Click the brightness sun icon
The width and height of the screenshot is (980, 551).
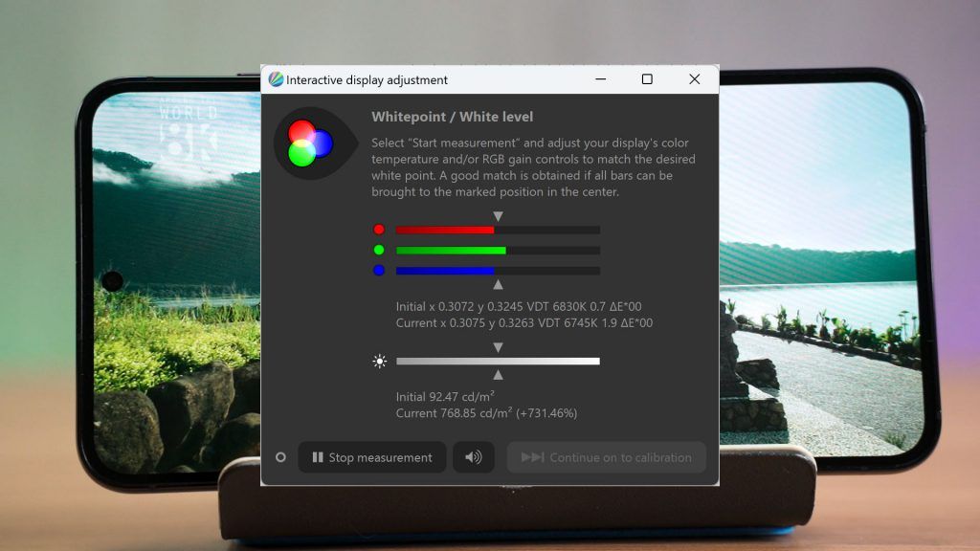[x=379, y=361]
